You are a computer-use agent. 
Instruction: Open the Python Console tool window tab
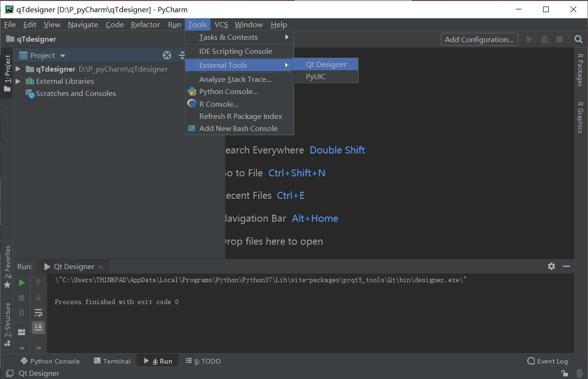(x=50, y=361)
